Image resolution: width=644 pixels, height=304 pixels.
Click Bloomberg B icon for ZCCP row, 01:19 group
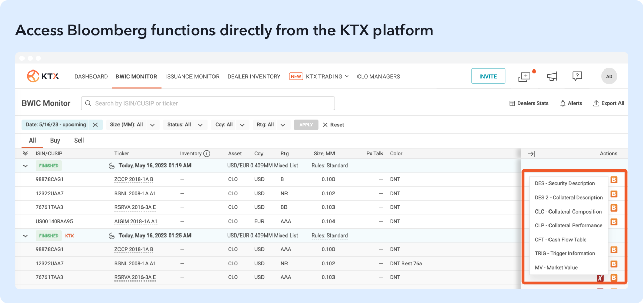tap(614, 180)
